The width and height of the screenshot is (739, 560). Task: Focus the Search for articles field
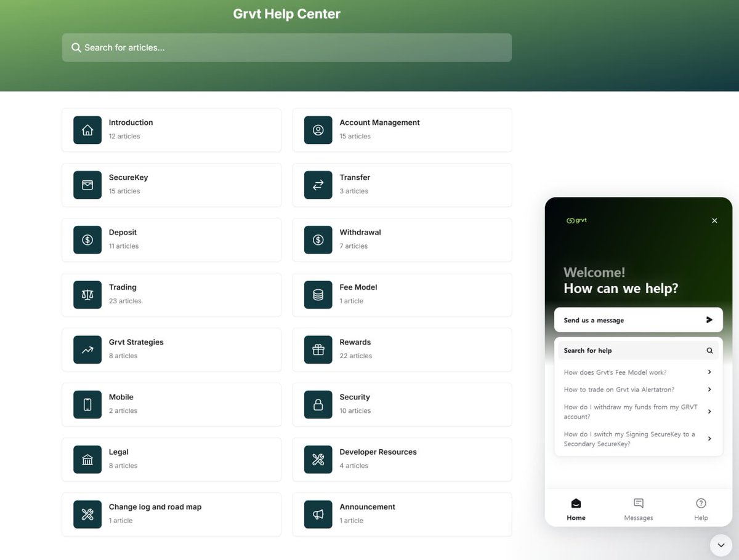286,47
